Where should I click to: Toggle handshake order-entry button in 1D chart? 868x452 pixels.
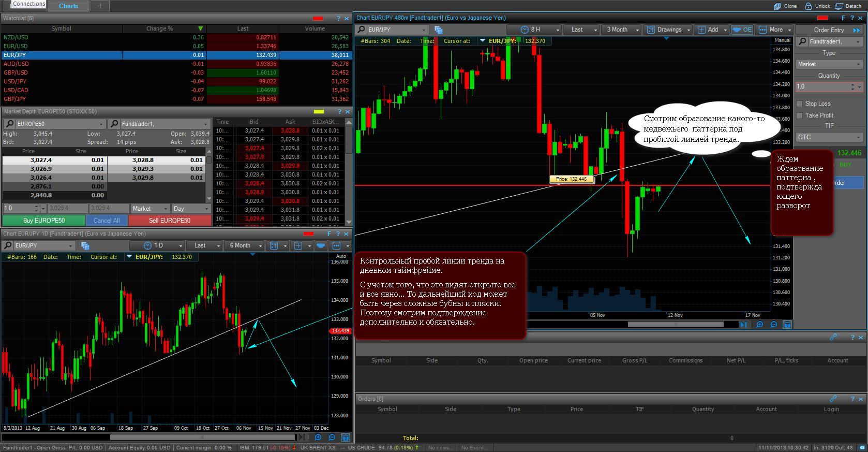coord(321,245)
